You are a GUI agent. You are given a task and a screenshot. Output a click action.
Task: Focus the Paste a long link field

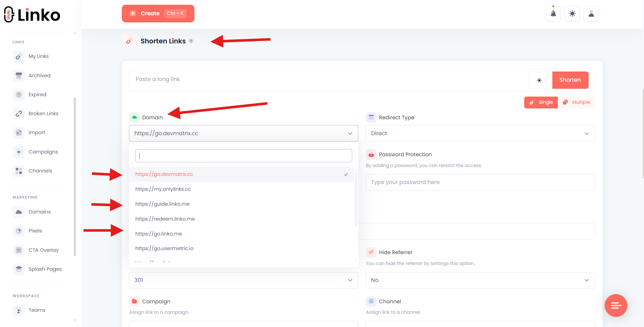click(328, 80)
